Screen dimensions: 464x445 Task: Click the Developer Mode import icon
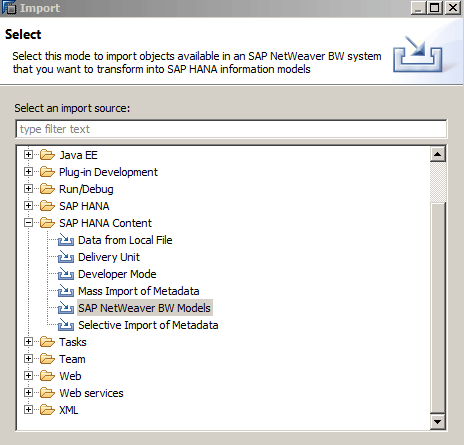click(x=65, y=274)
